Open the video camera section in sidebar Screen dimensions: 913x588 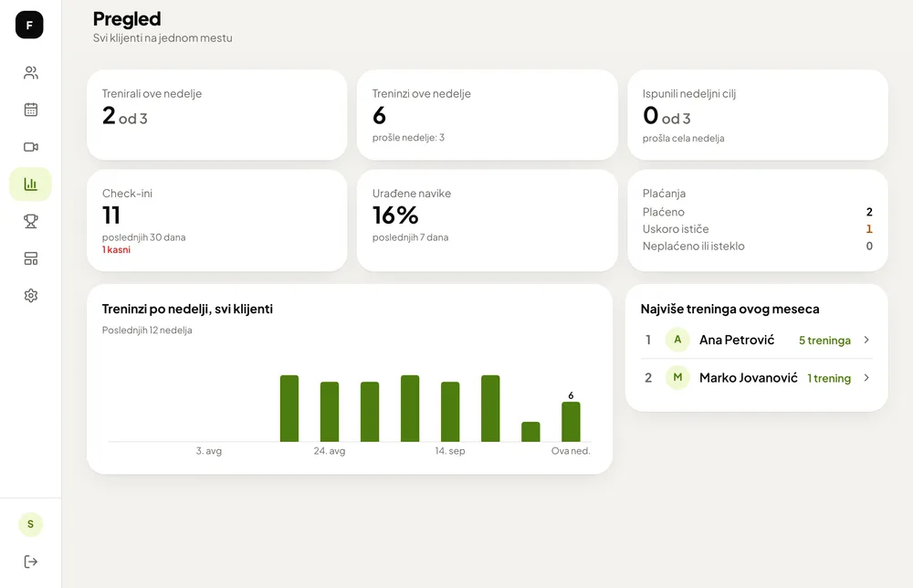(x=31, y=147)
